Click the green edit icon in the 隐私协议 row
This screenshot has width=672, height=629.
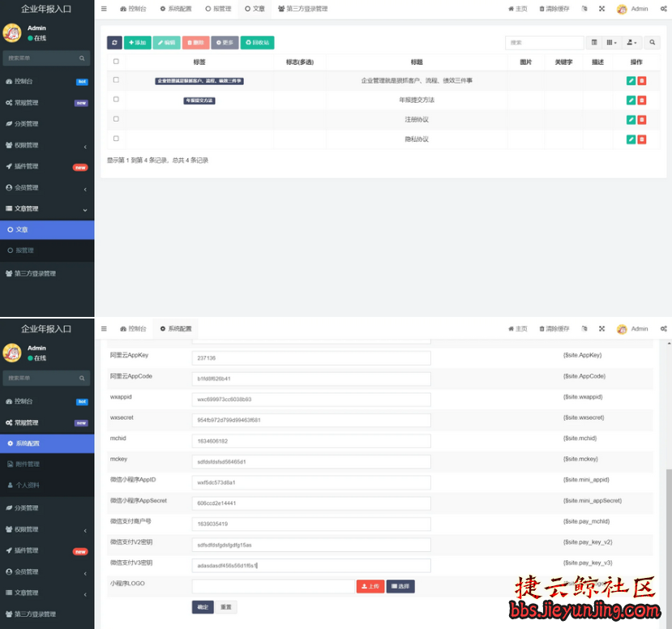coord(631,139)
